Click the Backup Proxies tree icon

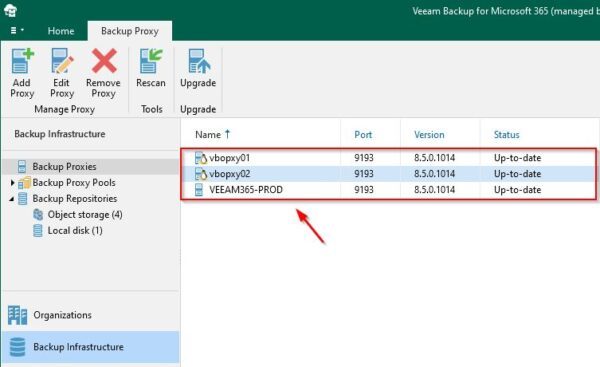coord(22,166)
